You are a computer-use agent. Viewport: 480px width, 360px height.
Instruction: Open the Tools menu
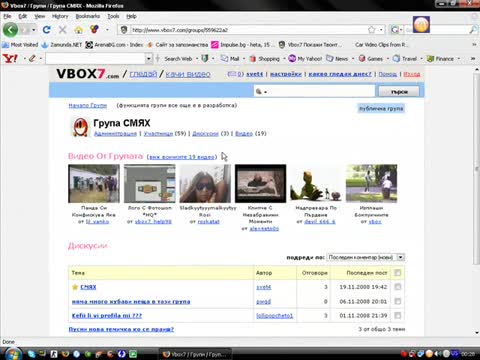pos(113,16)
